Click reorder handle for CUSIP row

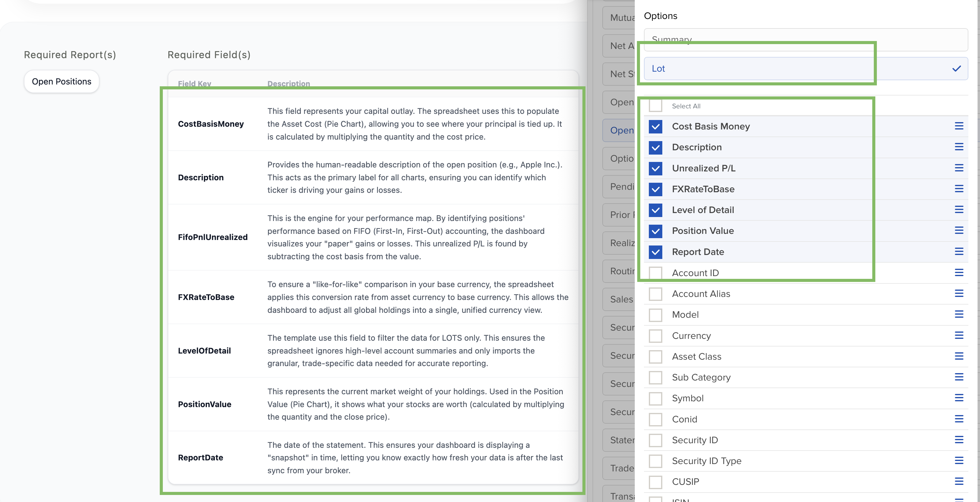959,481
